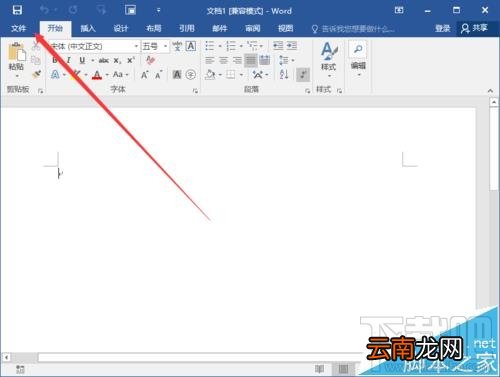Click the 登录 (Sign in) button

pos(443,28)
